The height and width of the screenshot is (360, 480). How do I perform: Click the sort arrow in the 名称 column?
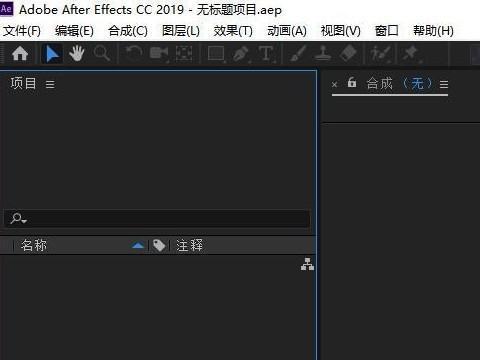pyautogui.click(x=138, y=246)
